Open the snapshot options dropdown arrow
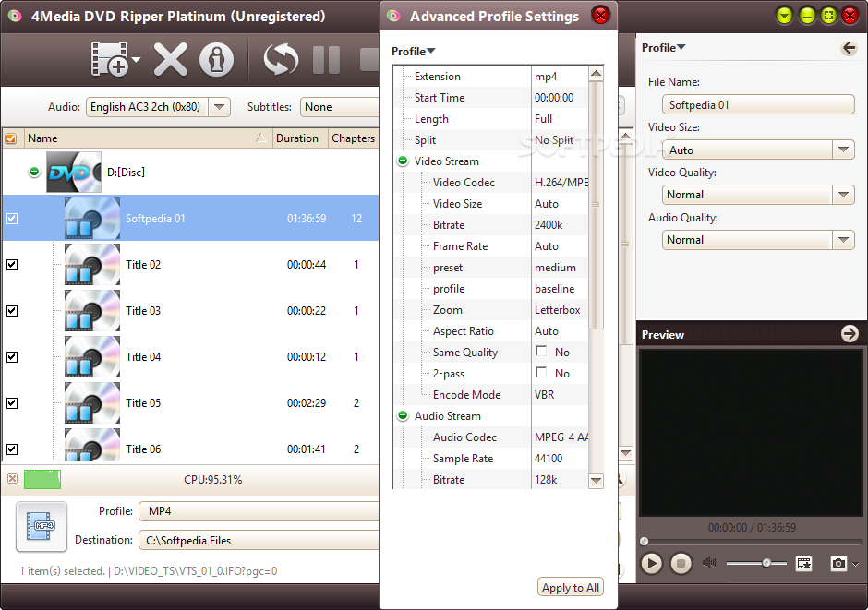Viewport: 868px width, 610px height. (x=856, y=564)
